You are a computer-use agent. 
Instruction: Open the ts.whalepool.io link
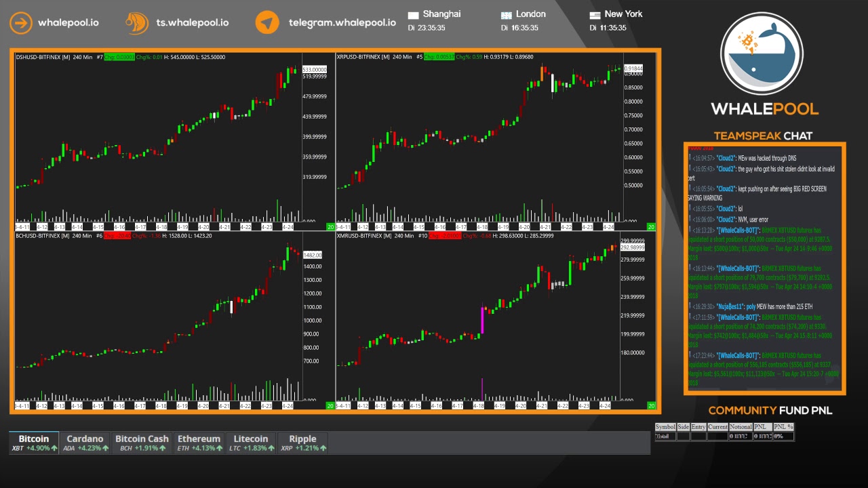pos(193,22)
